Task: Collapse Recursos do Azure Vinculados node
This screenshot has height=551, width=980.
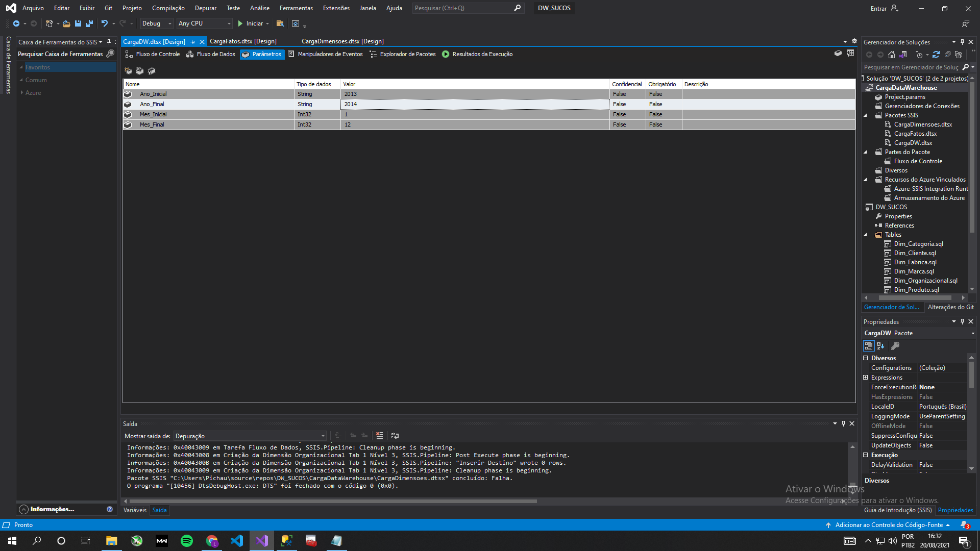Action: [866, 180]
